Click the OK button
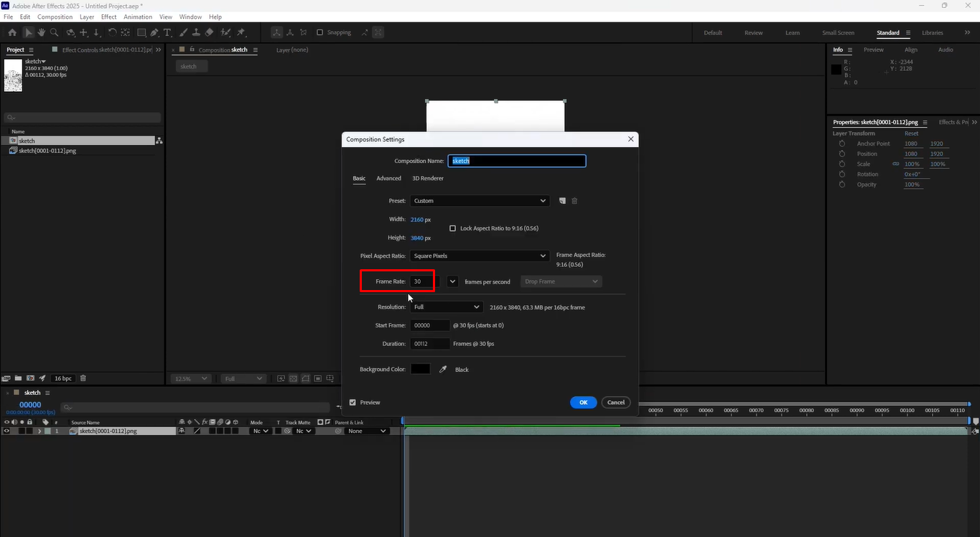 [x=583, y=402]
